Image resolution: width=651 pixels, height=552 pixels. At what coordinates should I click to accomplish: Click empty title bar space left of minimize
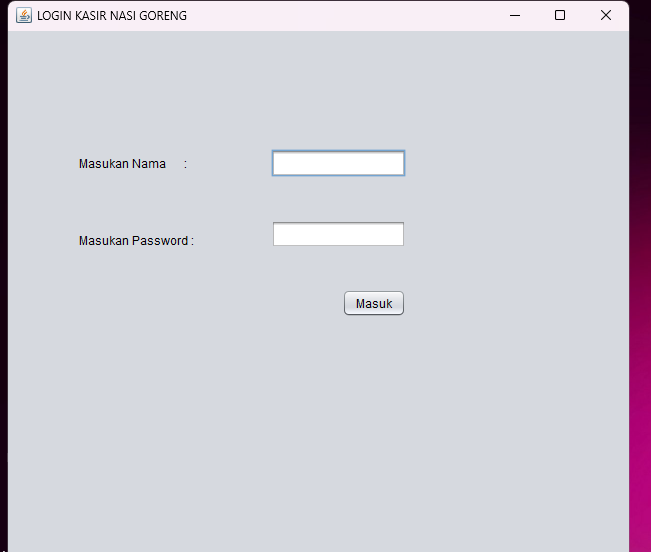pos(350,15)
